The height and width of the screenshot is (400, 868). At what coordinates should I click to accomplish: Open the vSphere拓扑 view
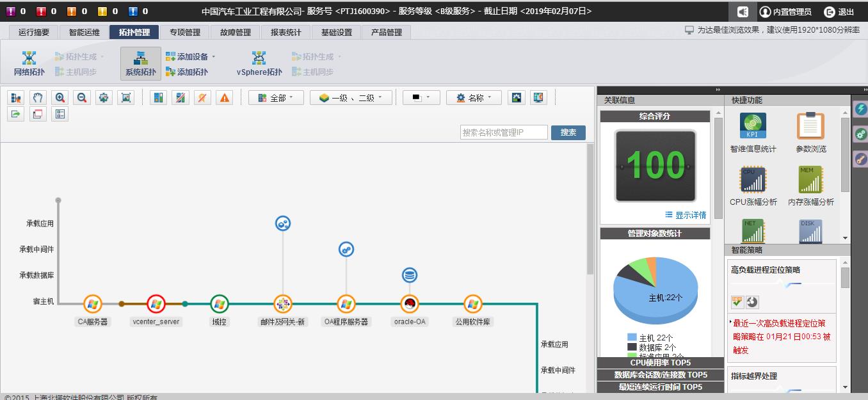(x=258, y=62)
